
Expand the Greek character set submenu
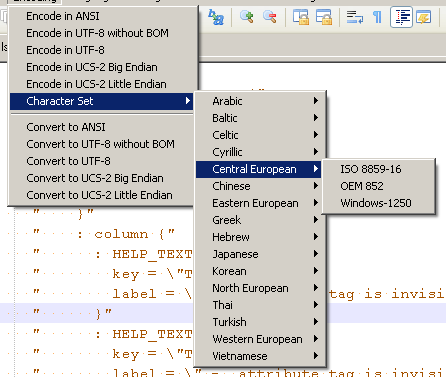(x=260, y=220)
